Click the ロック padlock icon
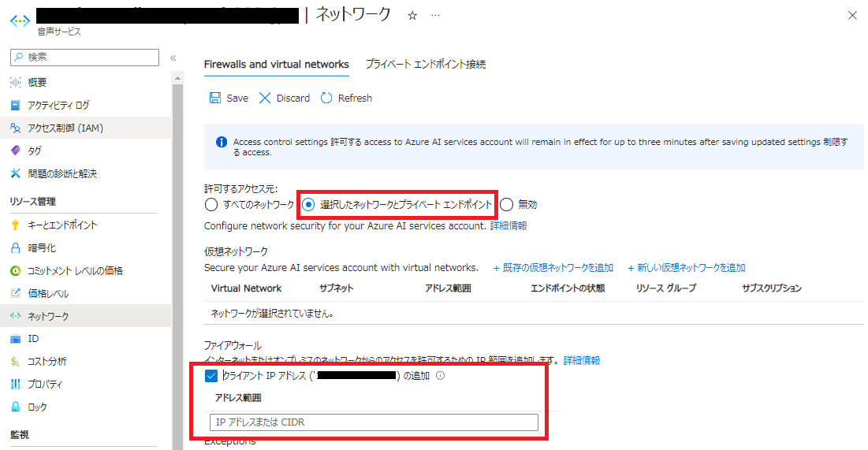Image resolution: width=868 pixels, height=450 pixels. click(x=16, y=407)
